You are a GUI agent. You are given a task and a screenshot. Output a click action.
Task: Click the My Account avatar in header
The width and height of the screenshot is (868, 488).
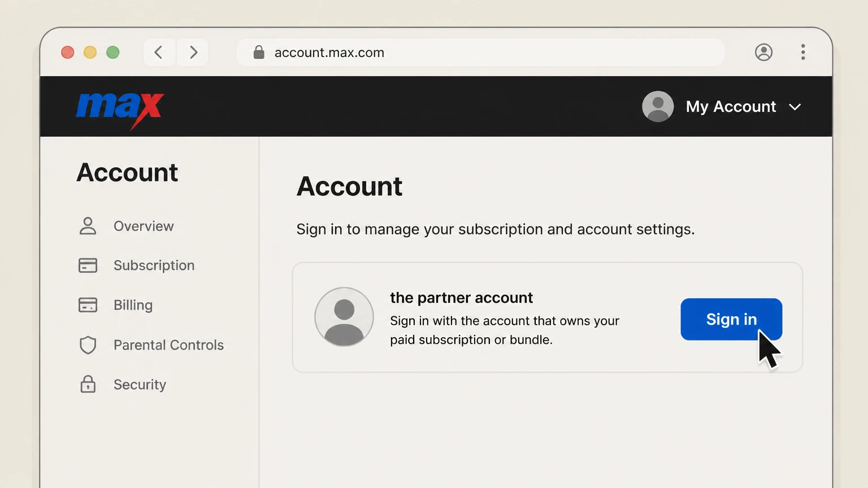point(658,106)
